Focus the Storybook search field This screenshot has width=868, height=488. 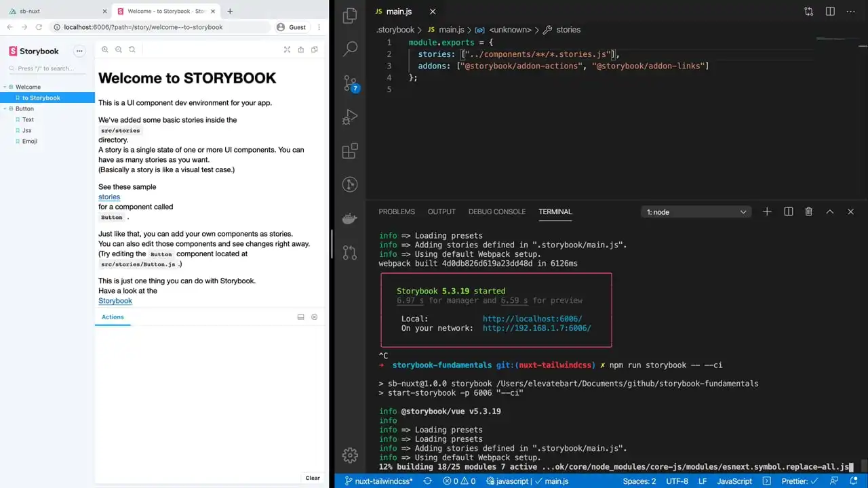[x=47, y=68]
